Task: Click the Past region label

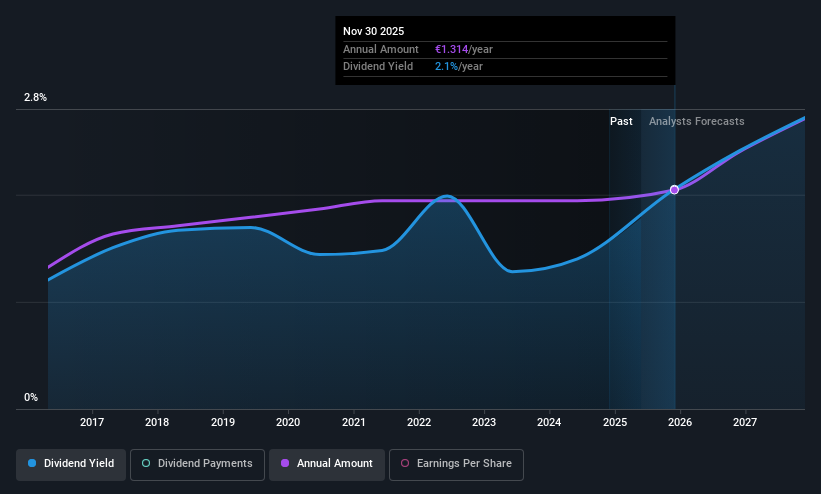Action: pyautogui.click(x=621, y=122)
